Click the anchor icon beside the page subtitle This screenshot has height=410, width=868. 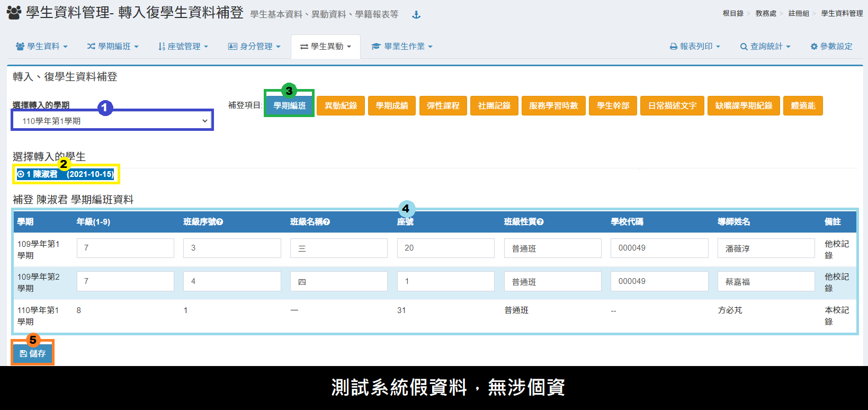click(416, 15)
